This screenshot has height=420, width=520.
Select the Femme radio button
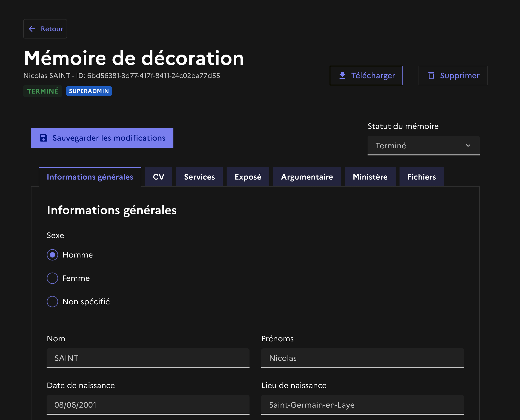[x=52, y=278]
